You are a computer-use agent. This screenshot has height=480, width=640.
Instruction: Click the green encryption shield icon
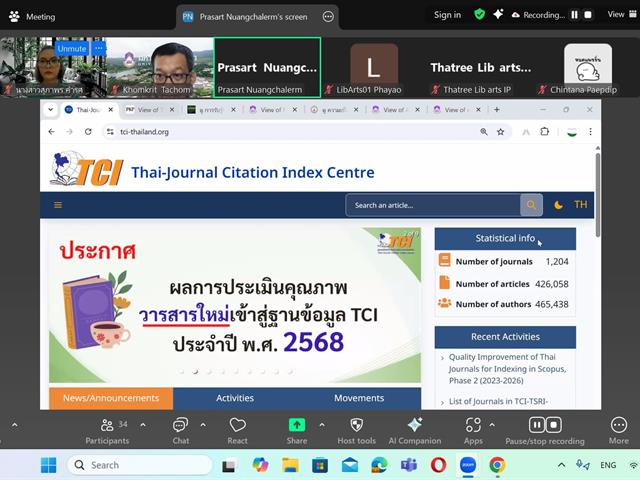point(479,15)
